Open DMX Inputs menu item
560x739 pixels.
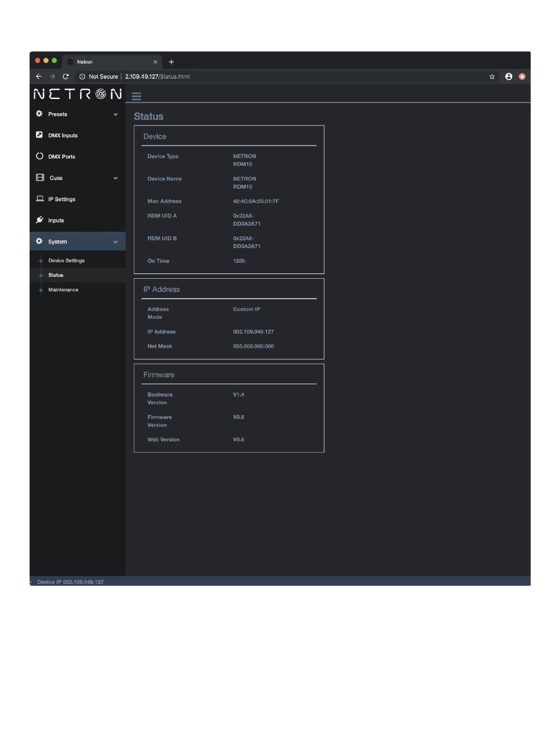(x=77, y=135)
